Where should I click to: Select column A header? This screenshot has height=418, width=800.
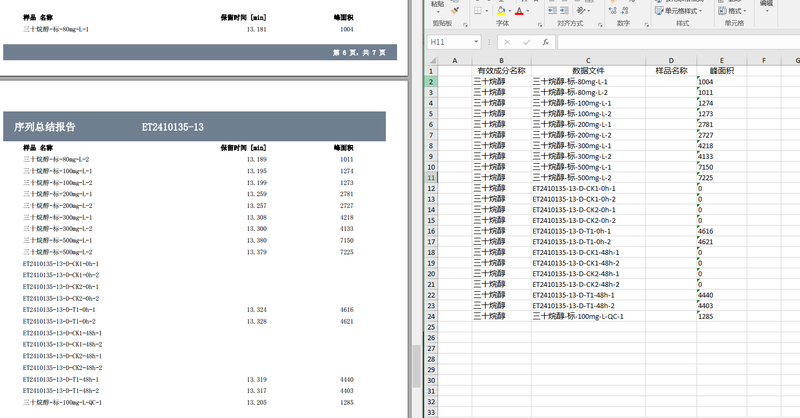pos(455,60)
